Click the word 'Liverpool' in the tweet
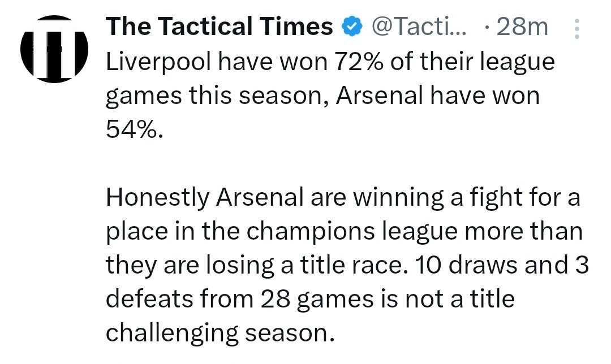This screenshot has height=364, width=611. [x=158, y=62]
